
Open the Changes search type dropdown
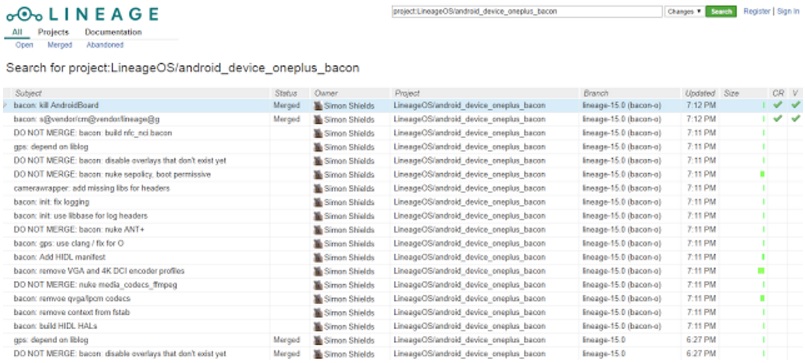point(684,11)
